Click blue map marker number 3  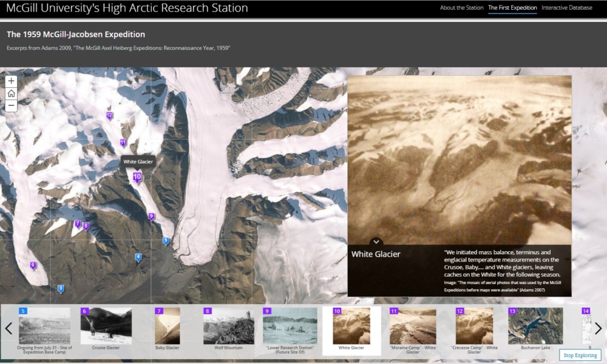(x=61, y=289)
